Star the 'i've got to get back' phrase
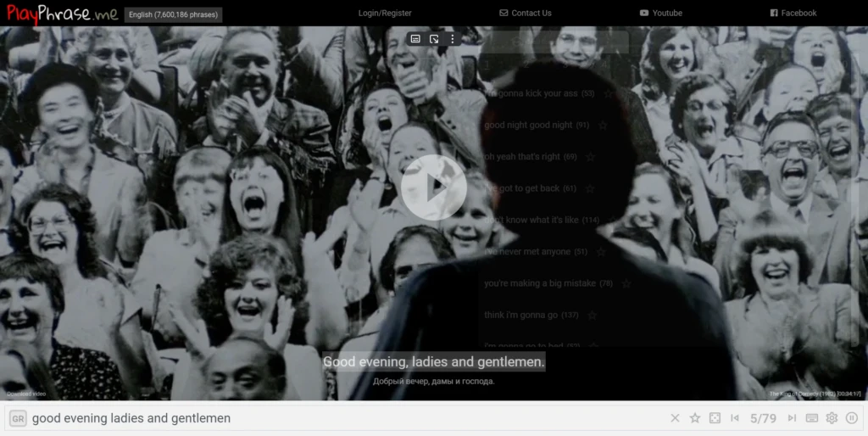Viewport: 868px width, 436px height. pos(590,188)
